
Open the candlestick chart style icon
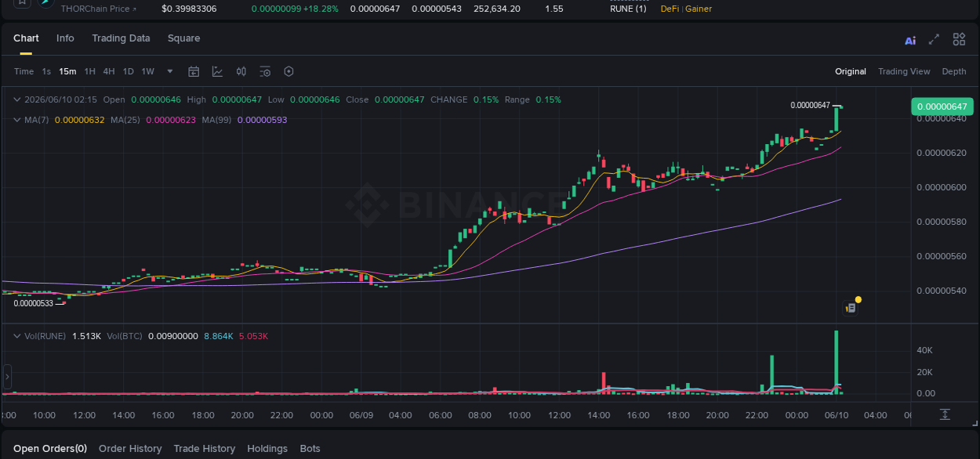[241, 71]
